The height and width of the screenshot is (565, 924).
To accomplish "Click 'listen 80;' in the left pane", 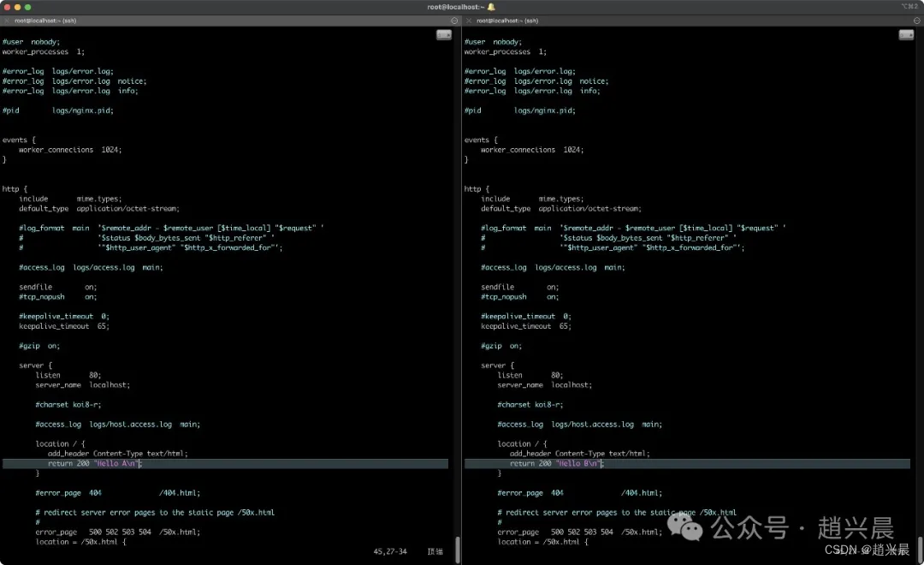I will point(68,375).
